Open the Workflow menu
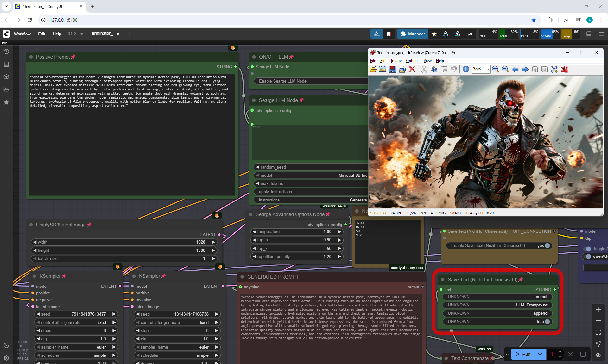The image size is (608, 364). click(x=22, y=34)
